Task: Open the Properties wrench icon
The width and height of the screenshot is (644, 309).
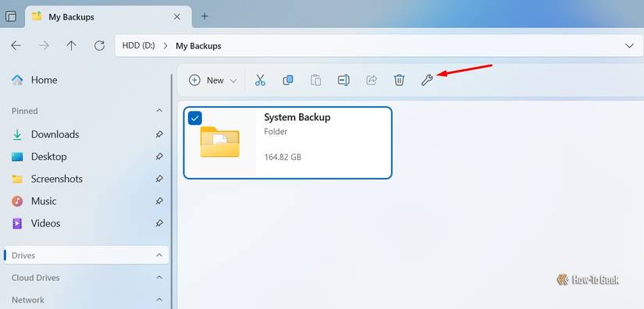Action: point(427,80)
